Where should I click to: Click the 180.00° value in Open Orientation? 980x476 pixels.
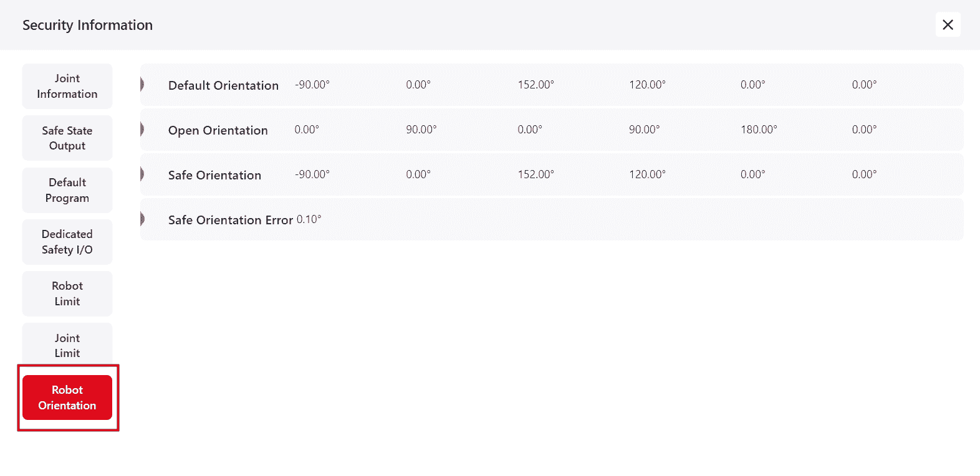[759, 130]
